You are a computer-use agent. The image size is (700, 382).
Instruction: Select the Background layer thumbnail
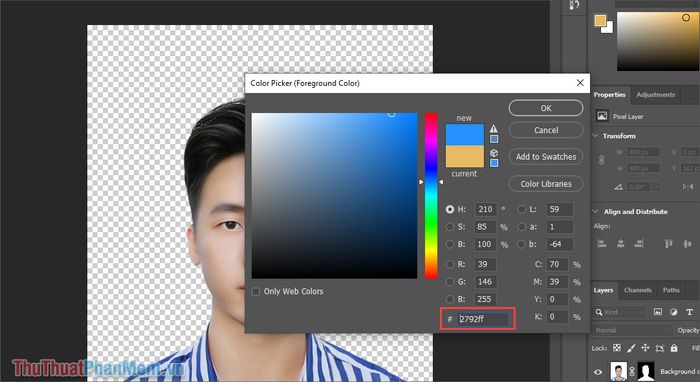pos(618,371)
